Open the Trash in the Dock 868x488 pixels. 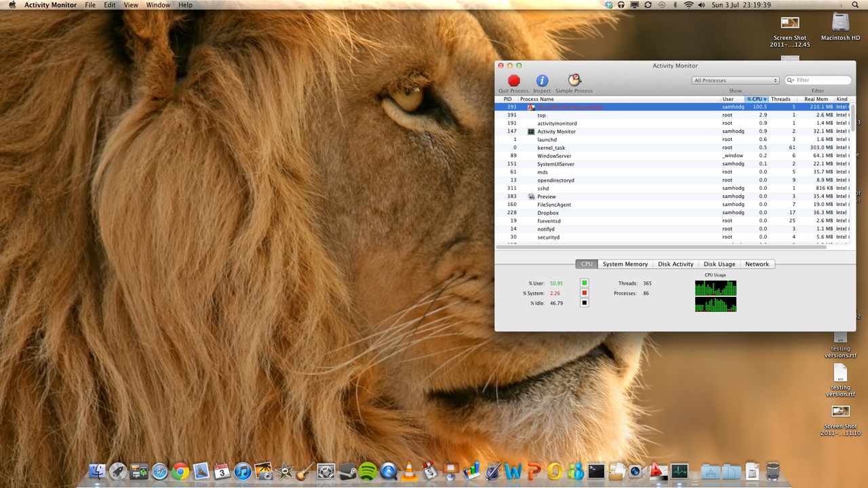(773, 471)
